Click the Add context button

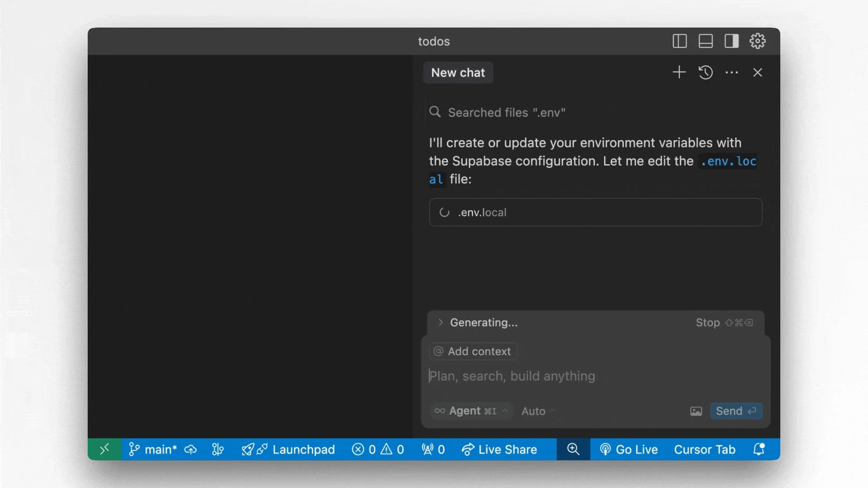(x=473, y=351)
